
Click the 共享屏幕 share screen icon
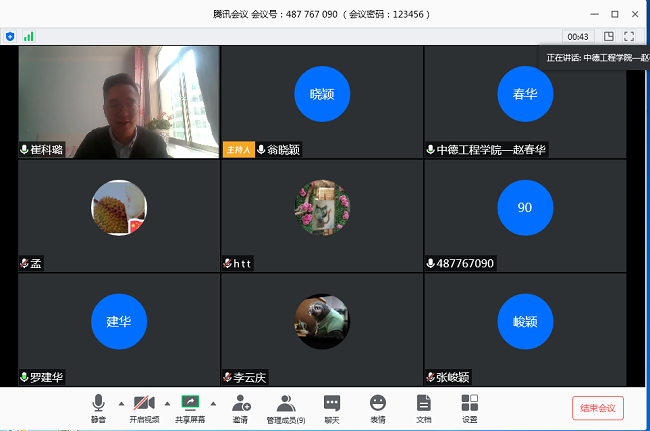click(190, 406)
